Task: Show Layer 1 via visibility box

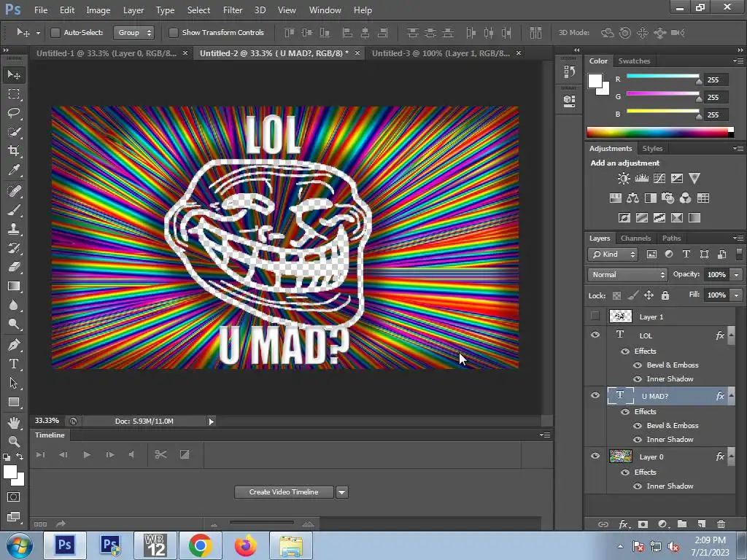Action: click(x=595, y=316)
